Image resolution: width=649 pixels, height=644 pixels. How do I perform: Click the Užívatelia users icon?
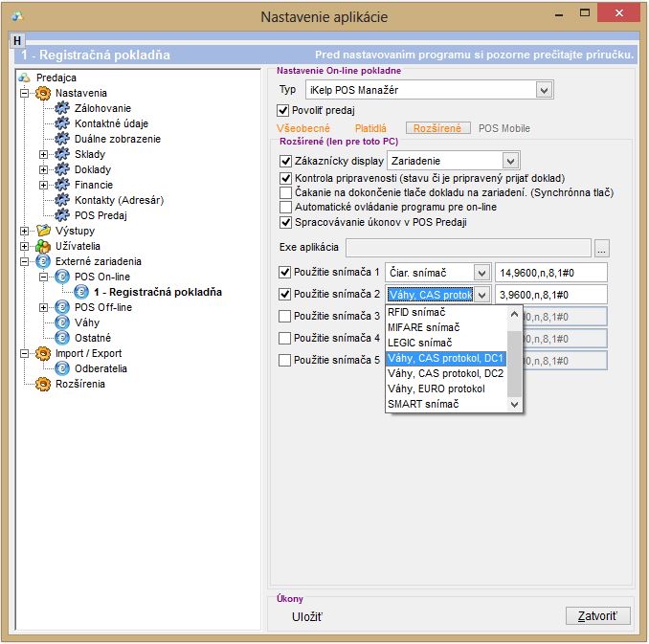[43, 246]
